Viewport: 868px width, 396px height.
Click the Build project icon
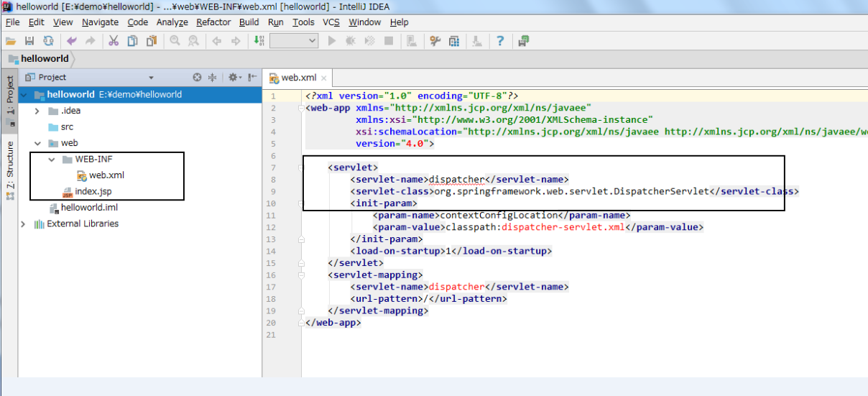[259, 41]
